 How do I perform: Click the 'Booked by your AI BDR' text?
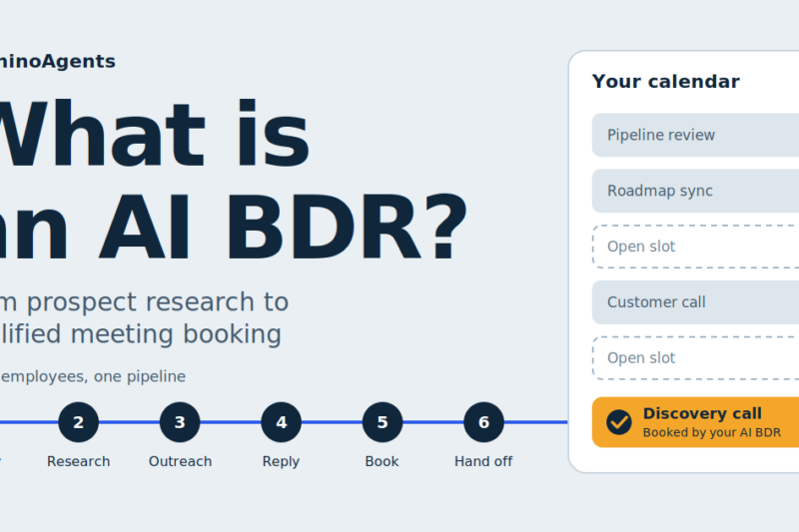(x=711, y=433)
